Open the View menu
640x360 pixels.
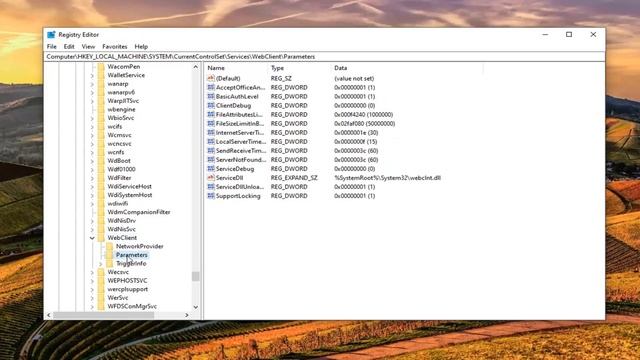[x=88, y=47]
